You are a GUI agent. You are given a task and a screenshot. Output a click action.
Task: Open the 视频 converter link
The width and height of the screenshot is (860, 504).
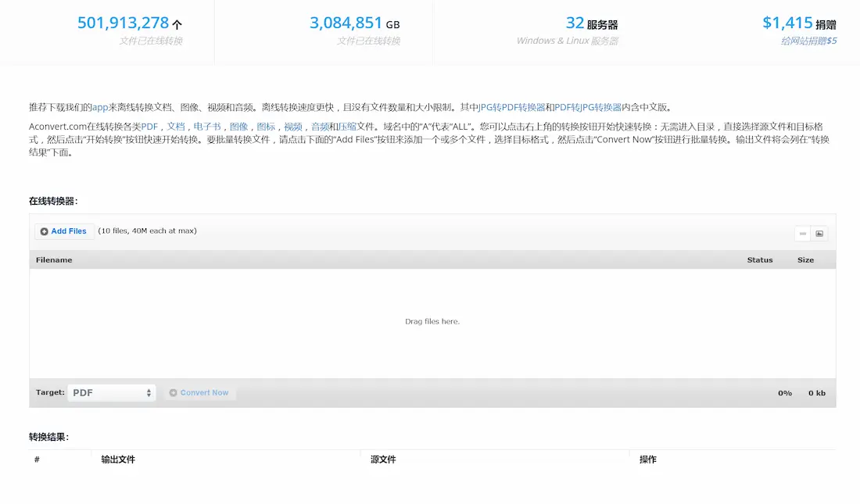293,127
